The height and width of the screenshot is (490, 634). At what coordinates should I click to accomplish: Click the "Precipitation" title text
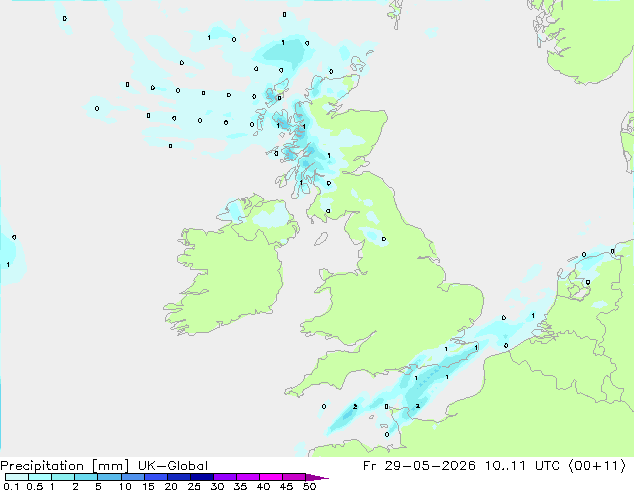click(x=42, y=466)
